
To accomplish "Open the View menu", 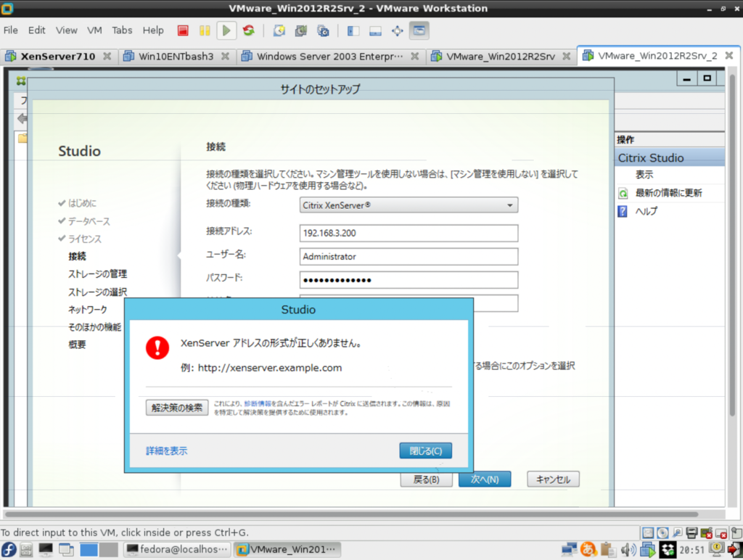I will pyautogui.click(x=66, y=30).
